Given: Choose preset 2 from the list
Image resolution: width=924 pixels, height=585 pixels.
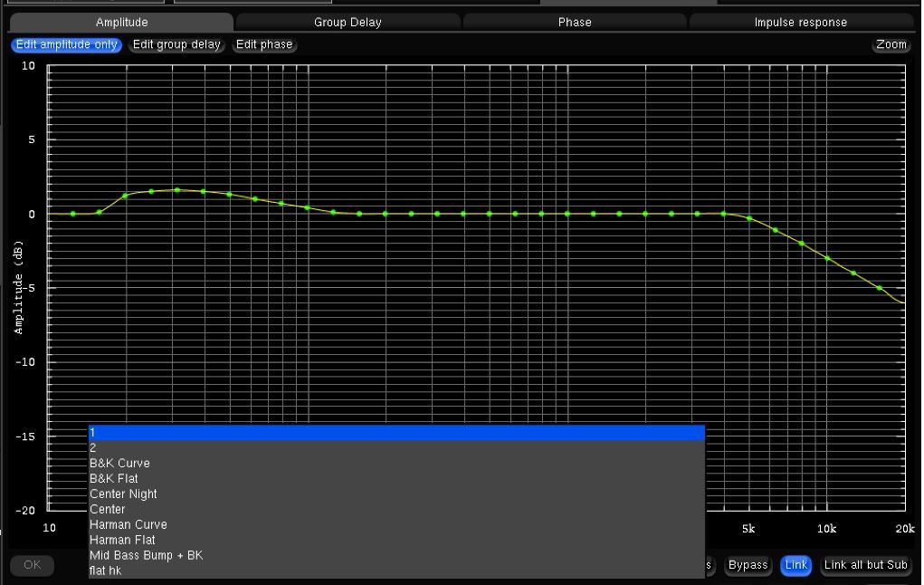Looking at the screenshot, I should pyautogui.click(x=395, y=448).
